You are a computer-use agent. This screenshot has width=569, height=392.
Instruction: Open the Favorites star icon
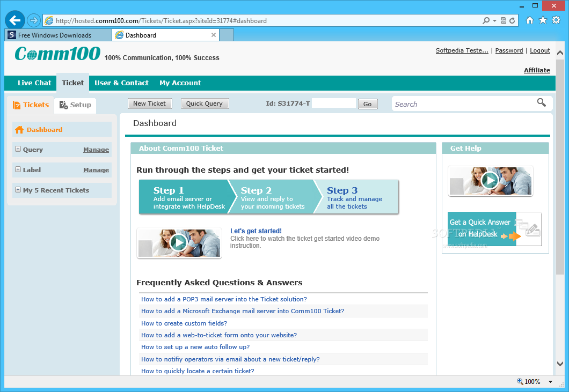[543, 20]
